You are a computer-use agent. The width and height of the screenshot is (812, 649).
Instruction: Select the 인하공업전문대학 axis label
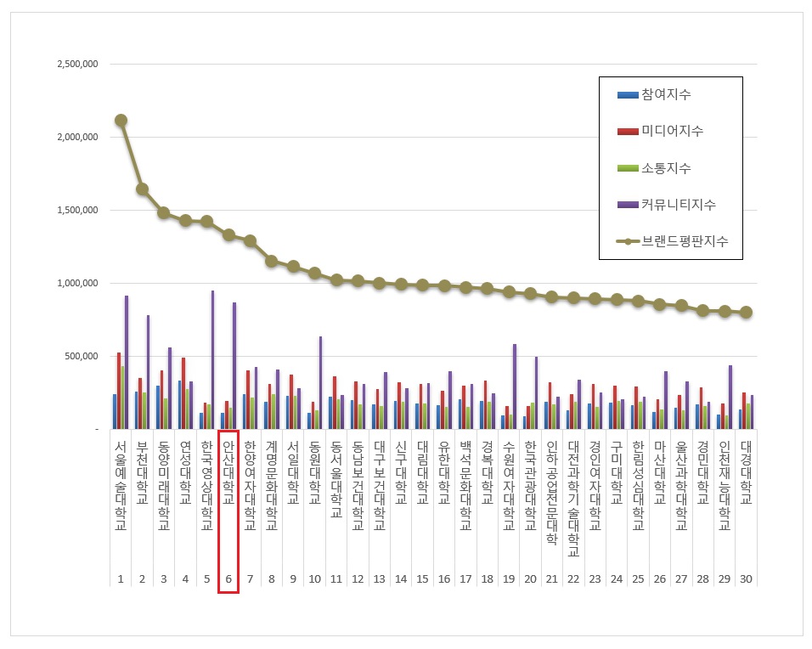point(552,492)
